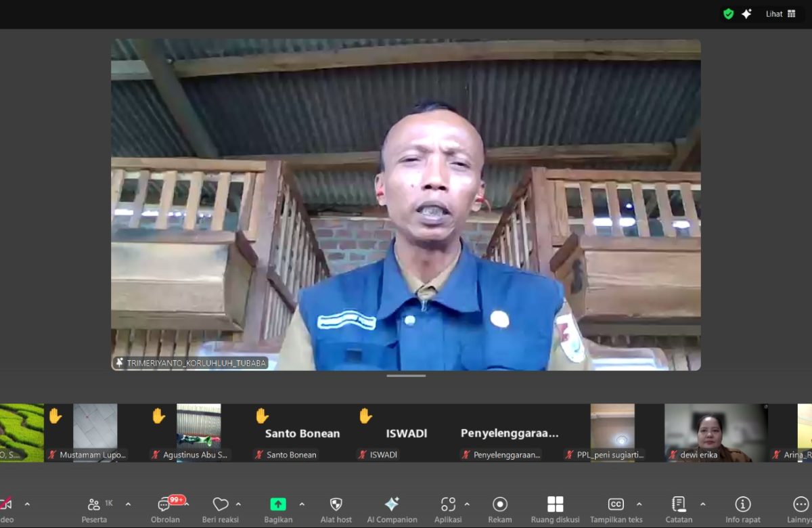Expand the chevron next to Peserta
812x528 pixels.
pos(128,504)
